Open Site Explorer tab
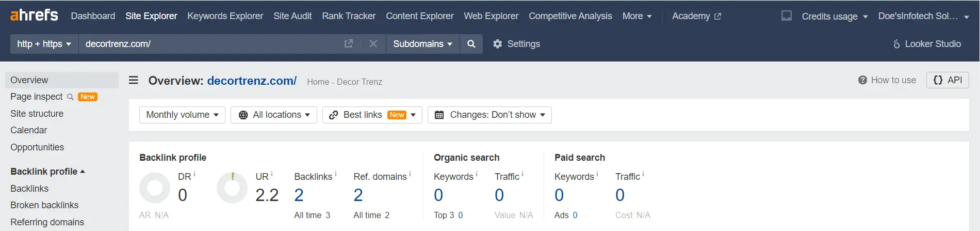The width and height of the screenshot is (980, 231). [x=151, y=16]
